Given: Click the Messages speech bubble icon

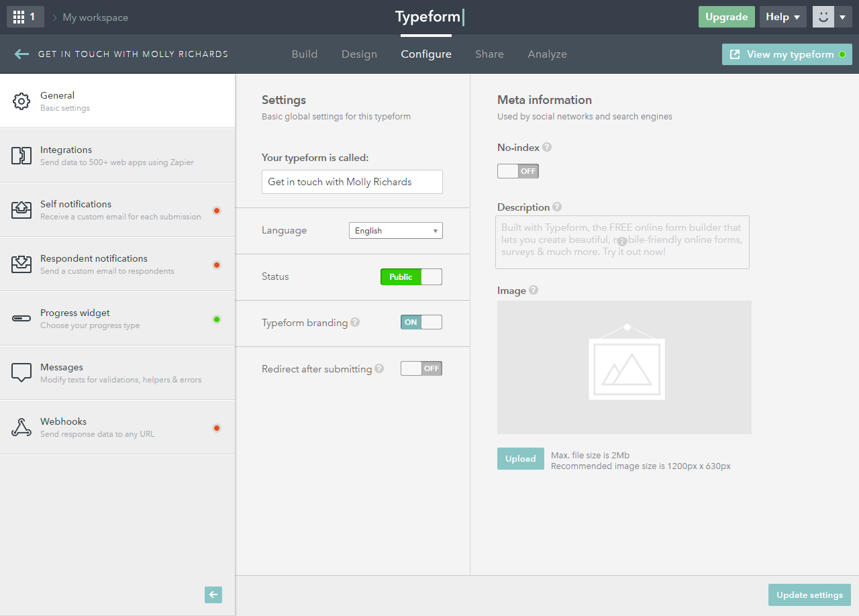Looking at the screenshot, I should click(21, 372).
